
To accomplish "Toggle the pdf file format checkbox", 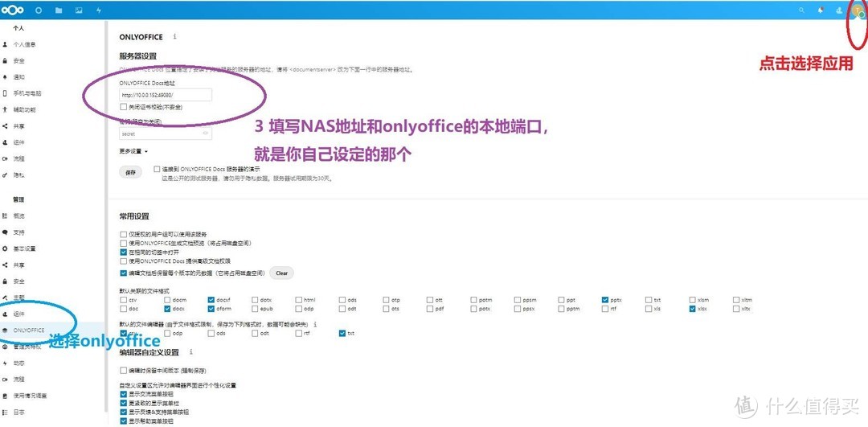I will [430, 309].
